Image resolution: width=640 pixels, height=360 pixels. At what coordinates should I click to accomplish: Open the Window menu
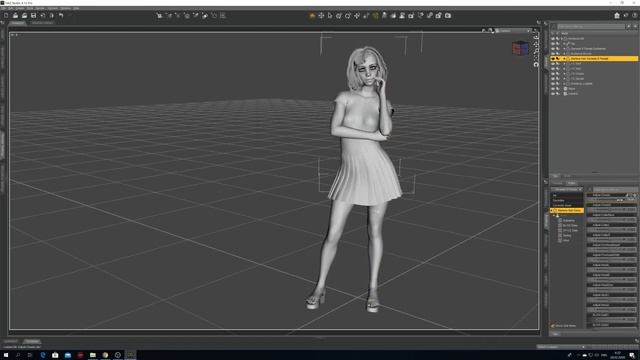[x=65, y=8]
